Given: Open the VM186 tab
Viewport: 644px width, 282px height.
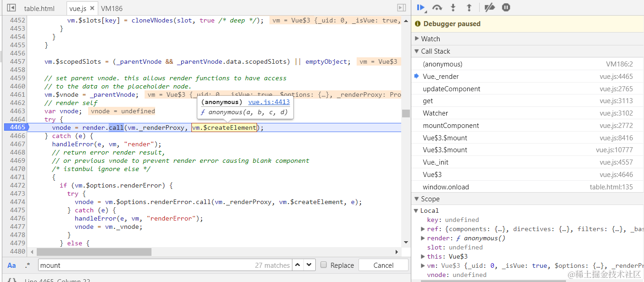Looking at the screenshot, I should [x=112, y=8].
